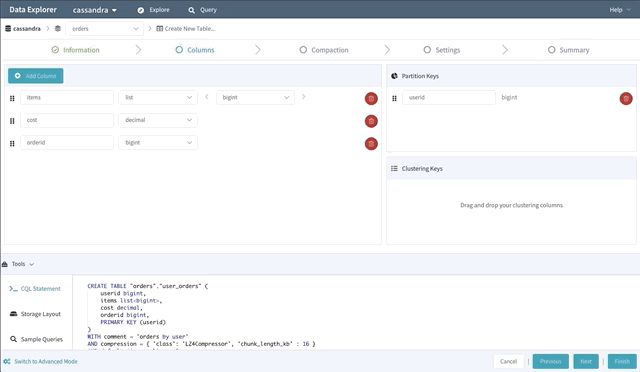Click the Sample Queries search icon

[13, 339]
